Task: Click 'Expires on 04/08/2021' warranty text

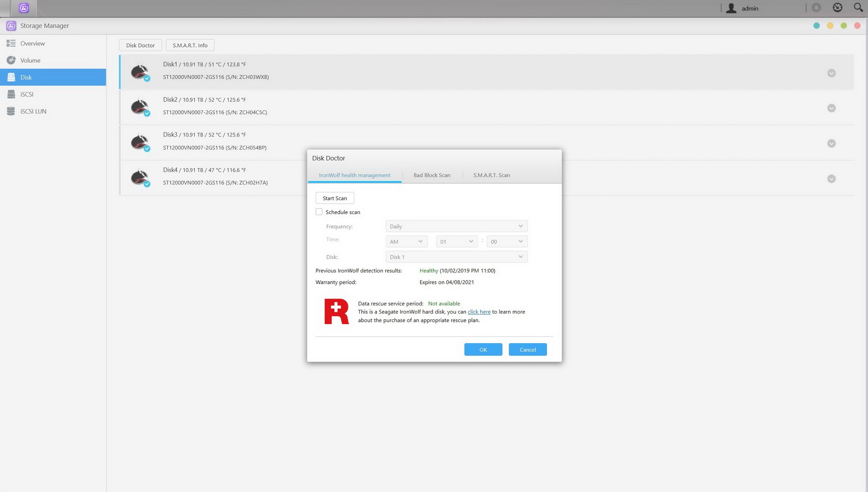Action: [447, 282]
